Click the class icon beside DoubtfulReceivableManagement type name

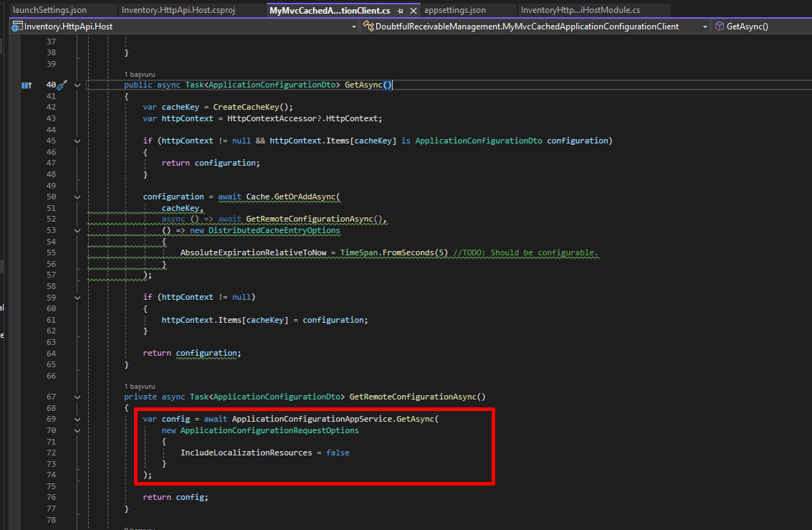[x=368, y=27]
